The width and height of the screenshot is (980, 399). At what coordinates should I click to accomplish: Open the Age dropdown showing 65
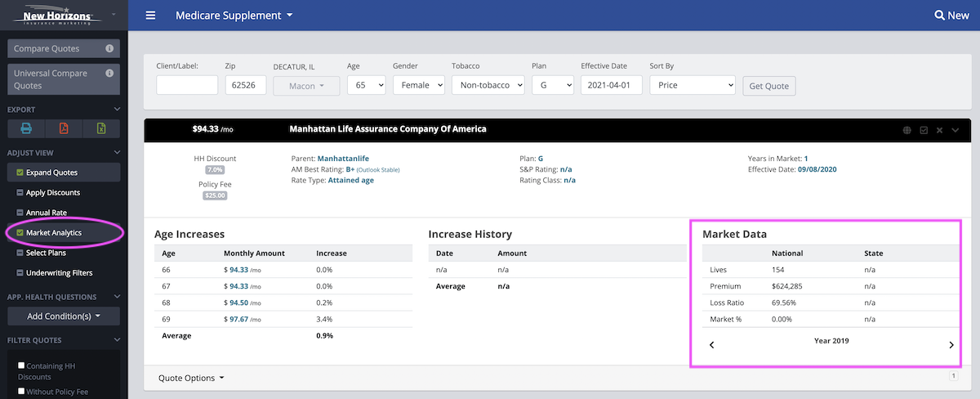click(x=366, y=85)
